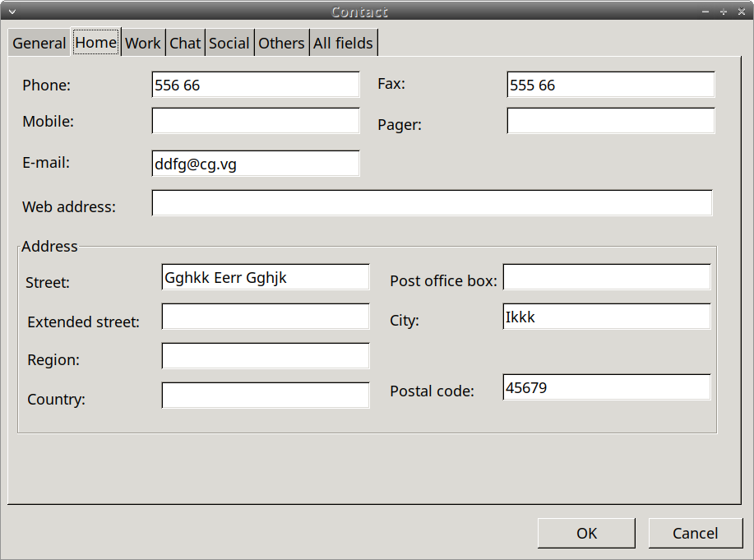Open the Chat tab
Image resolution: width=754 pixels, height=560 pixels.
click(185, 44)
